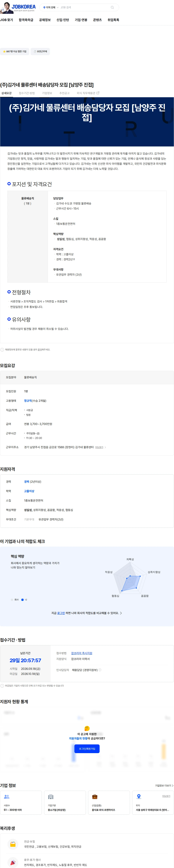
Task: Select the 기업정보 tab
Action: click(47, 93)
